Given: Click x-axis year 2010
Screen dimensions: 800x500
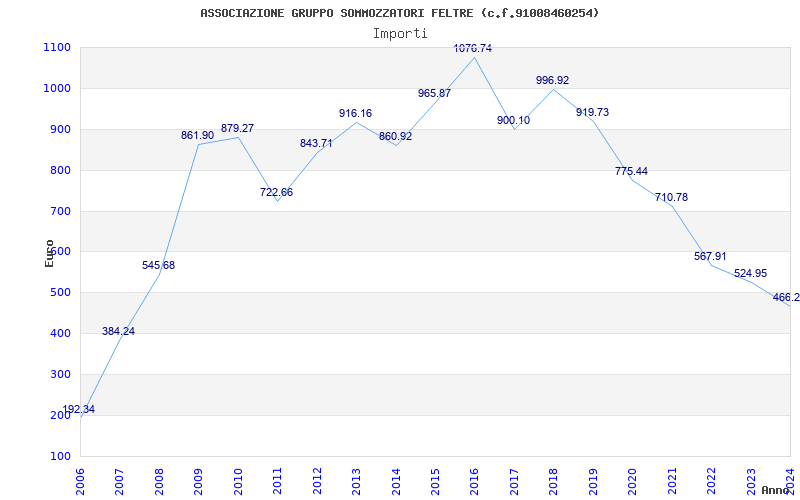Looking at the screenshot, I should click(x=238, y=481).
